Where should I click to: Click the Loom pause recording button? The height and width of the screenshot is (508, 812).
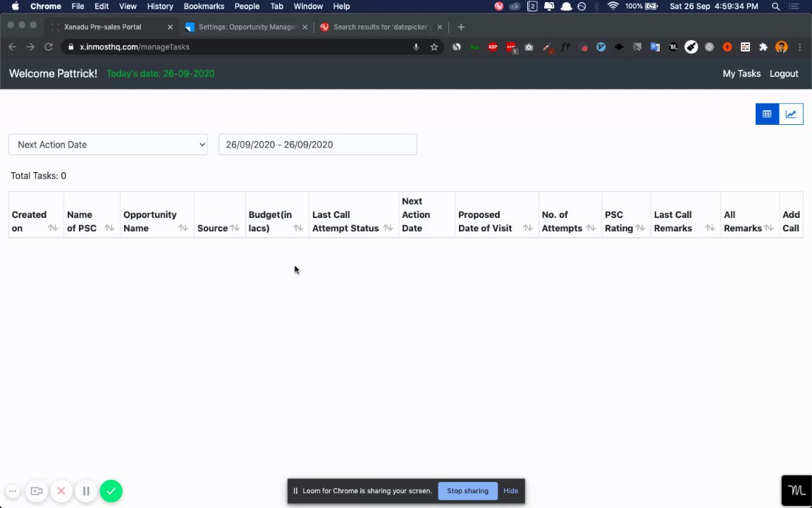86,491
